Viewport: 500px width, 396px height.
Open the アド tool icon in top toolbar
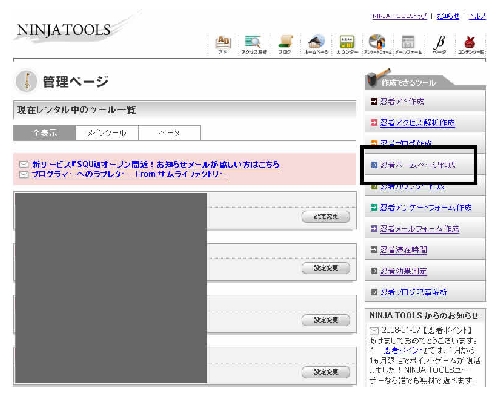223,44
